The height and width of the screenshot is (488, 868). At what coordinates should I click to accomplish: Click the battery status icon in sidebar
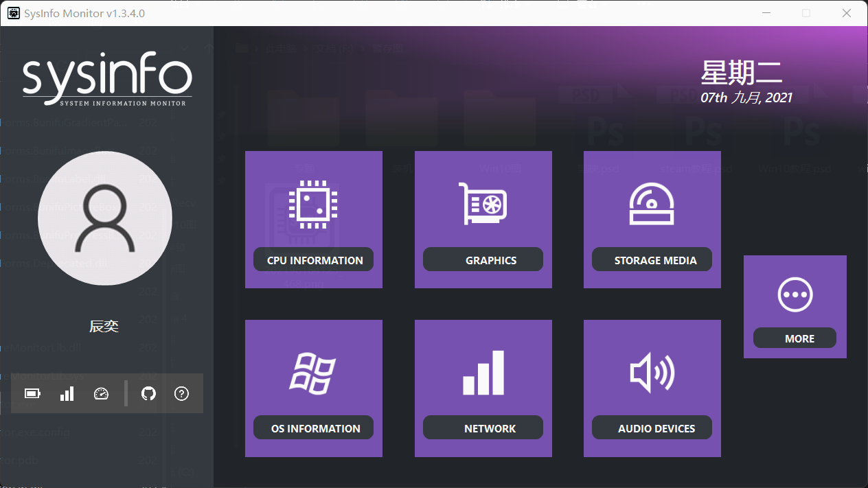(32, 393)
